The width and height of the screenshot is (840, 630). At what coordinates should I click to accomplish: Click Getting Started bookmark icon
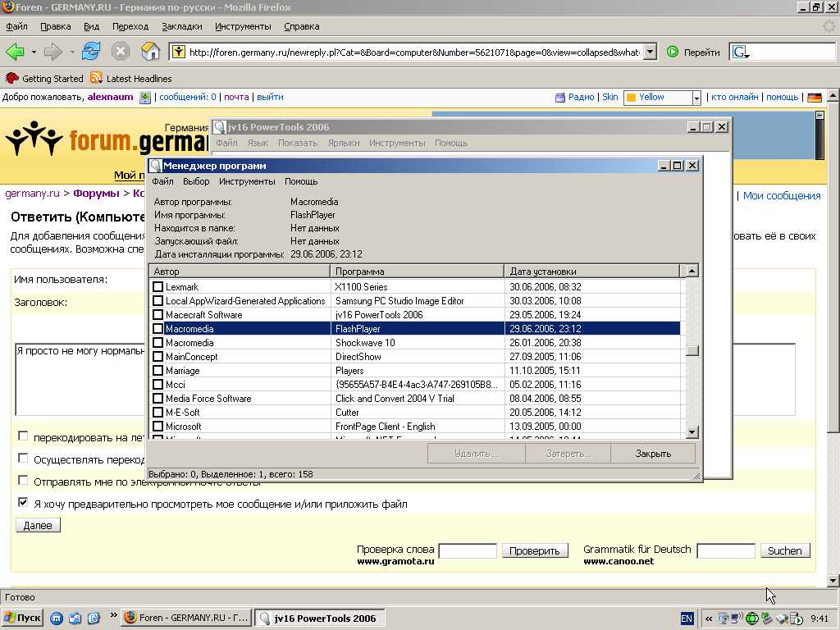point(11,78)
